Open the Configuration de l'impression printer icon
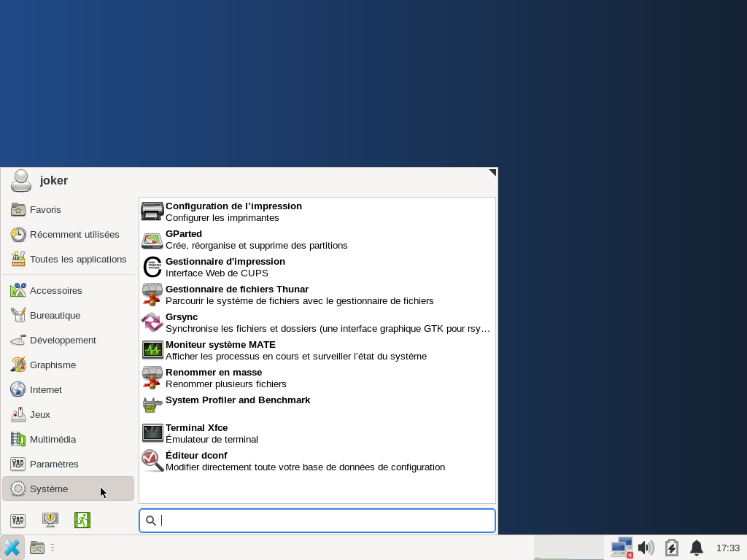 [152, 211]
